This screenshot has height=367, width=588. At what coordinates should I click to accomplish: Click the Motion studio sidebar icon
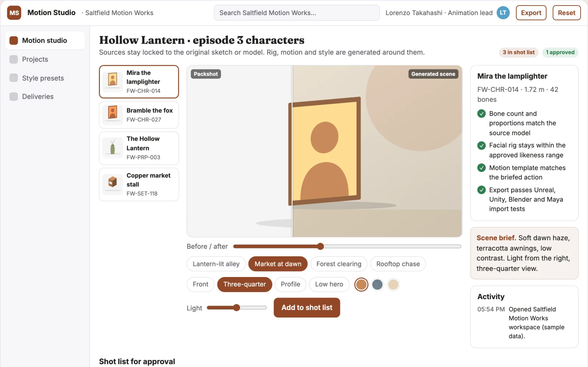[14, 40]
